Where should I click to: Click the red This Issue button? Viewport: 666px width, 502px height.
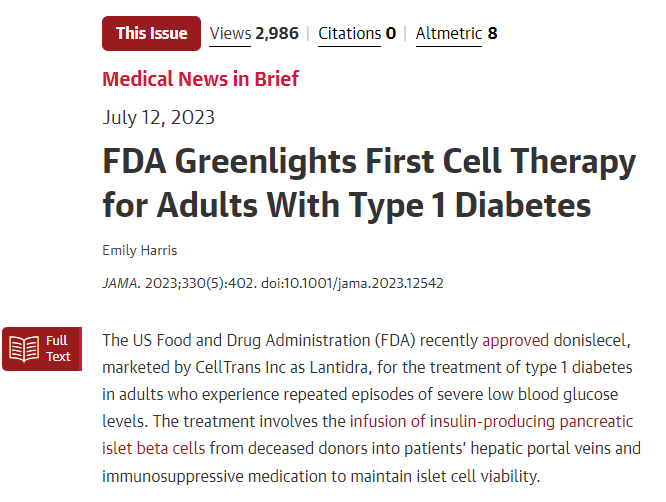(x=151, y=33)
